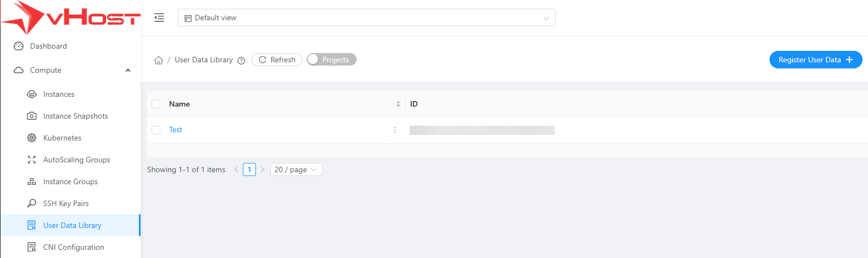Click the Refresh button
Image resolution: width=868 pixels, height=258 pixels.
(277, 60)
